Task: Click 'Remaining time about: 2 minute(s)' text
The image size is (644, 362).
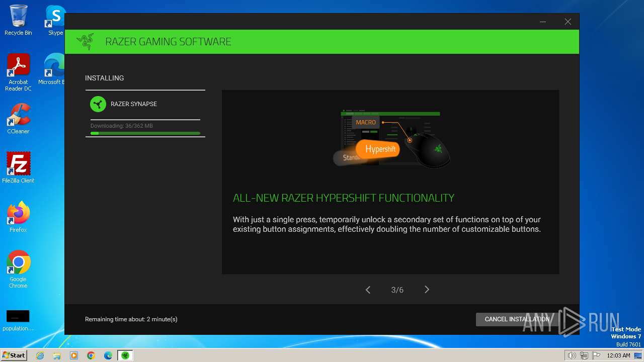Action: [x=131, y=319]
